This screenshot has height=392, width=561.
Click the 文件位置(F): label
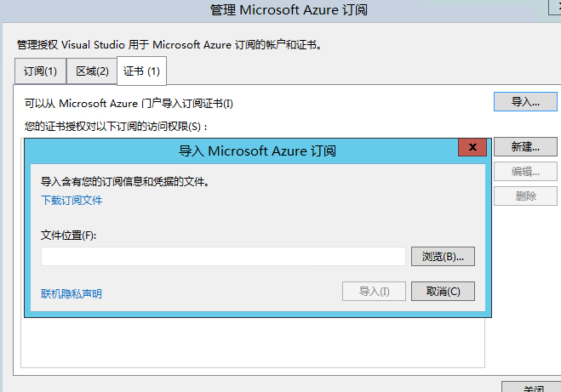point(68,236)
